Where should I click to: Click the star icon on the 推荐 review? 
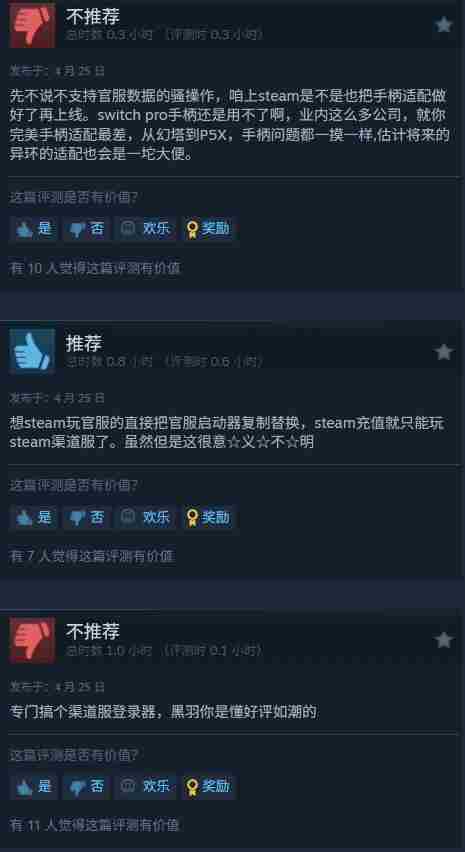[x=444, y=352]
